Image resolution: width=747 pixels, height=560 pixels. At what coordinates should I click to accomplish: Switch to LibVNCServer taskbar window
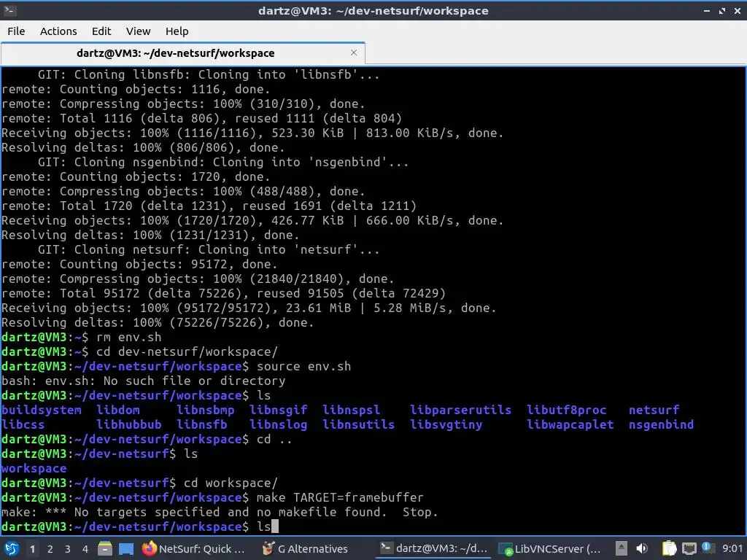coord(550,548)
